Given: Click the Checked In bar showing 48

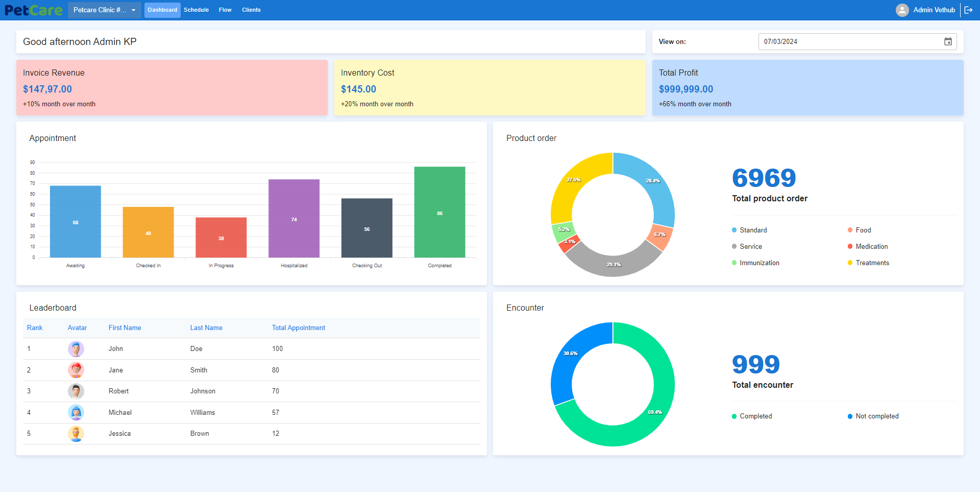Looking at the screenshot, I should coord(148,232).
